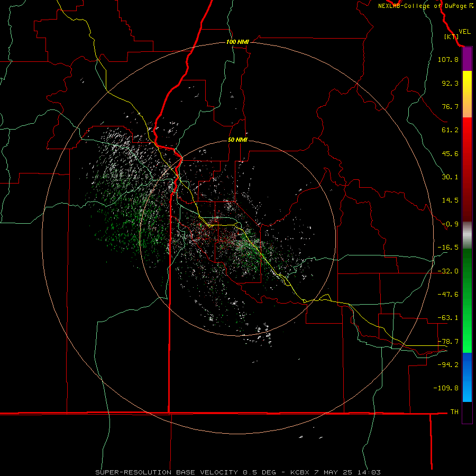Click the 92.3 velocity legend value

tap(450, 83)
